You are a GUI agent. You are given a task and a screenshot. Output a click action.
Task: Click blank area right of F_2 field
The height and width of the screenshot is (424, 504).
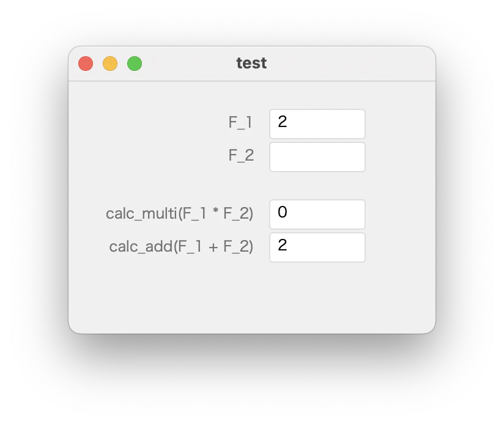(399, 157)
